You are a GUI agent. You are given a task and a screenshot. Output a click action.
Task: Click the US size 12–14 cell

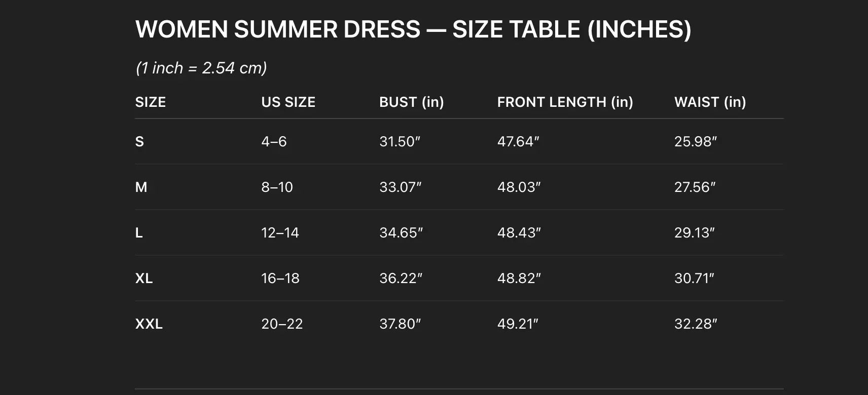280,233
